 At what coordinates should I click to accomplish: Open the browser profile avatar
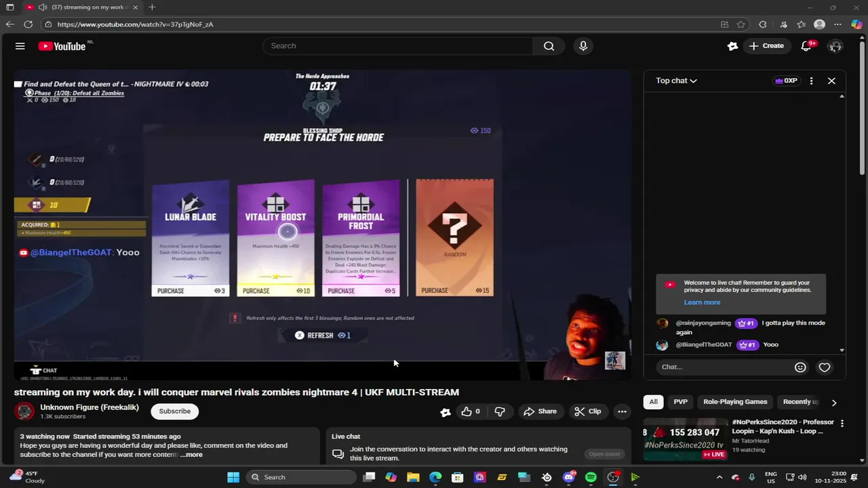tap(819, 24)
